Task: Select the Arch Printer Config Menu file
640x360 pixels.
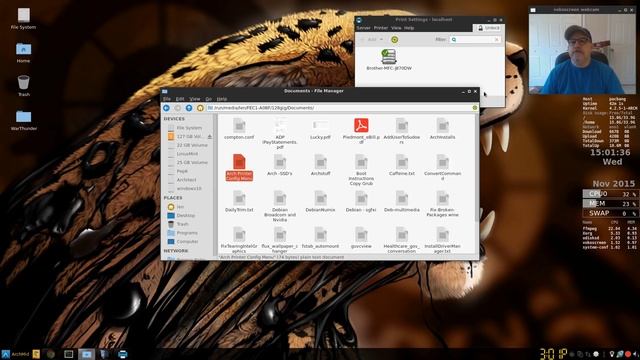Action: (239, 167)
